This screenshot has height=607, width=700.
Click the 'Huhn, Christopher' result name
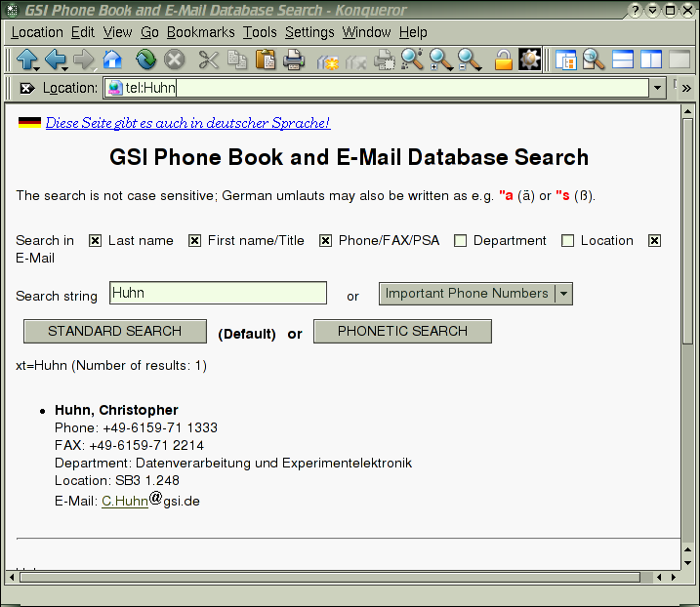pyautogui.click(x=116, y=410)
